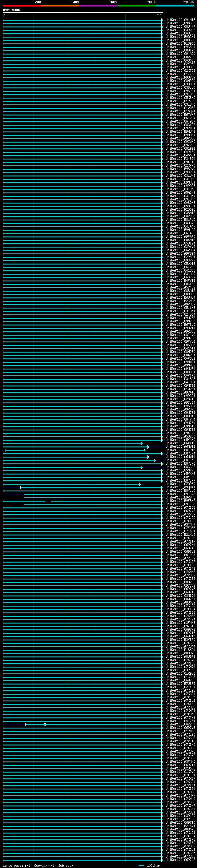
Task: Click the =100char. scale legend
Action: pyautogui.click(x=151, y=866)
